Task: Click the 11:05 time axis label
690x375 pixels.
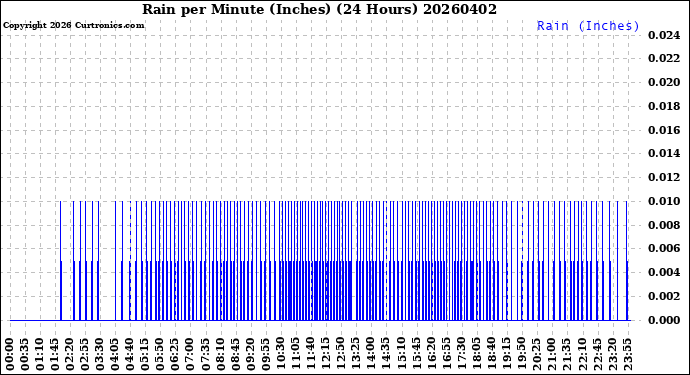Action: tap(296, 354)
